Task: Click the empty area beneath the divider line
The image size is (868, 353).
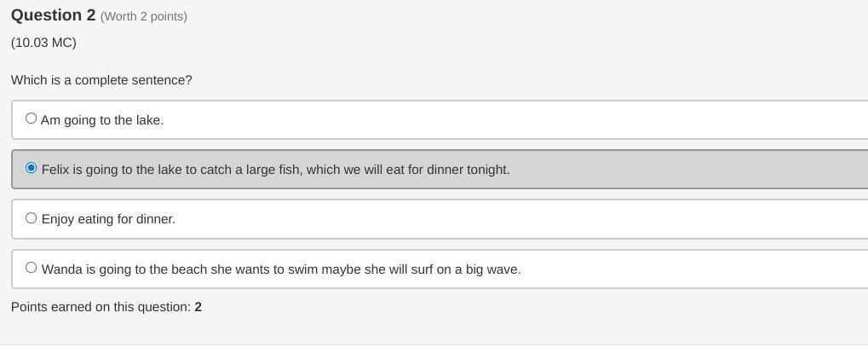Action: pos(434,350)
